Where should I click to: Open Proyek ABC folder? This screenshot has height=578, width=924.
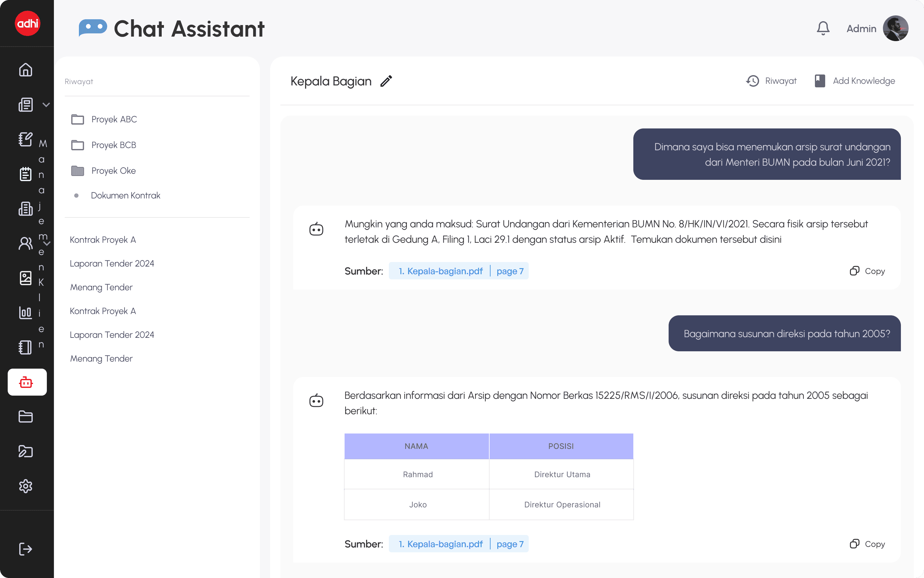(x=114, y=119)
